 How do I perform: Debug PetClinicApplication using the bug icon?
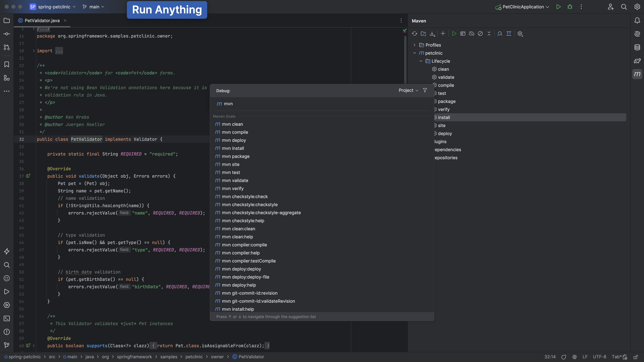(570, 7)
